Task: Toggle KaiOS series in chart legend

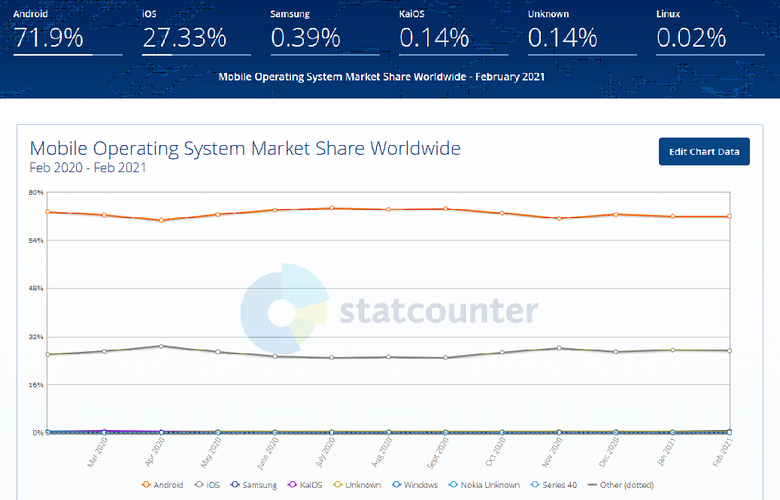Action: pos(305,485)
